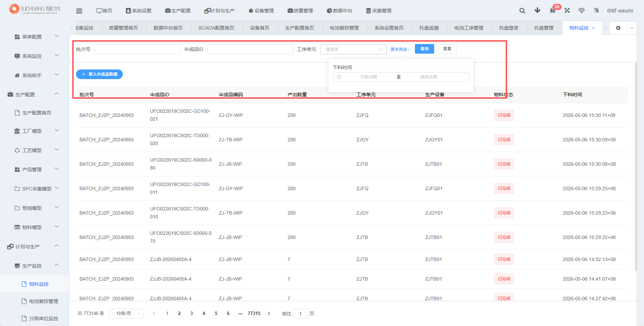Screen dimensions: 644x326
Task: Toggle fullscreen expand icon in header
Action: [x=567, y=11]
